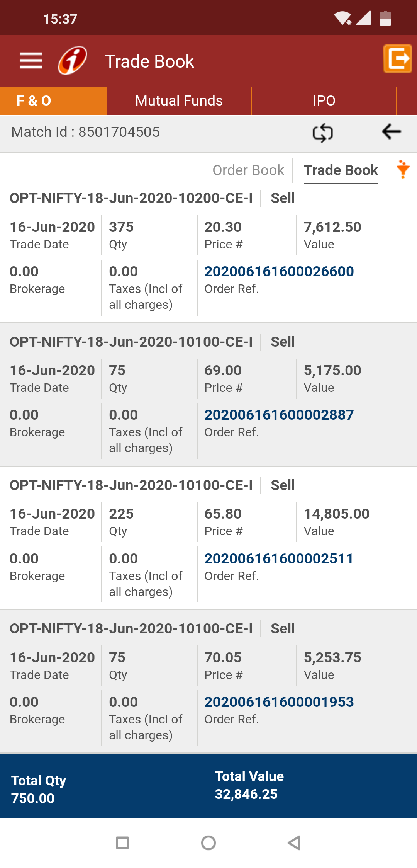Tap the Total Value summary bar
This screenshot has height=868, width=417.
(249, 786)
